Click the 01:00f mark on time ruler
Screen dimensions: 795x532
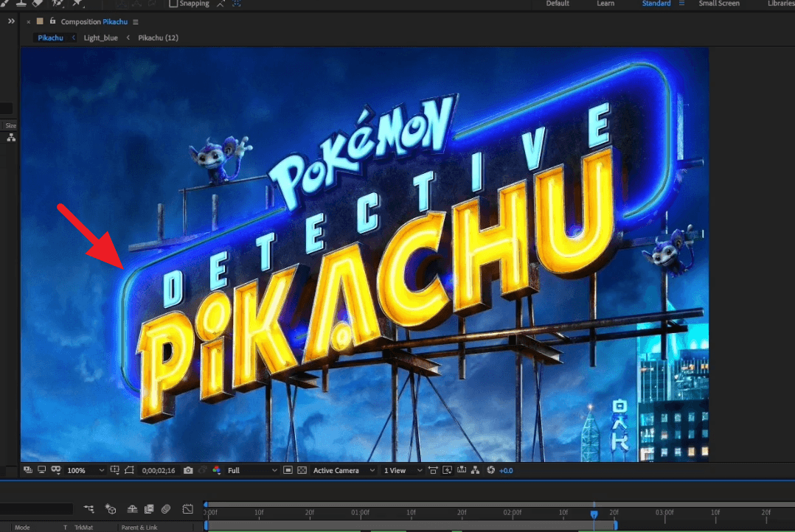[360, 512]
